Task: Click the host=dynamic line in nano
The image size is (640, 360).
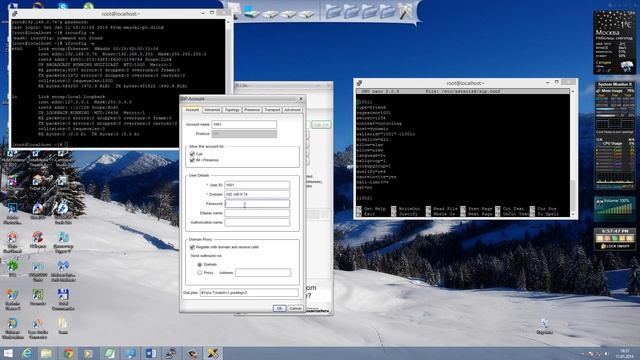Action: 372,129
